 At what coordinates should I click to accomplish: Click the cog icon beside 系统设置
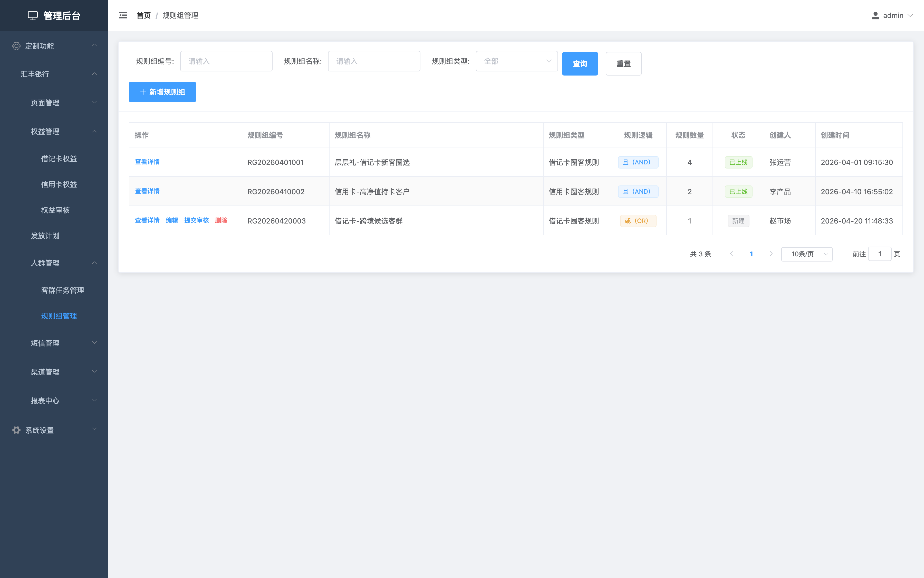pyautogui.click(x=16, y=430)
